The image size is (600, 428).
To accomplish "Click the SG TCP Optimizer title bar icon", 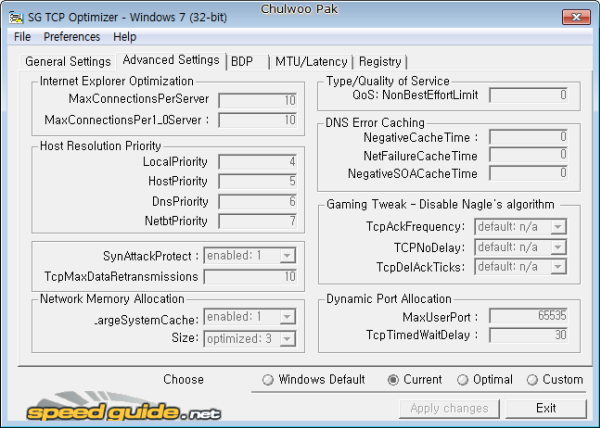I will click(x=16, y=18).
